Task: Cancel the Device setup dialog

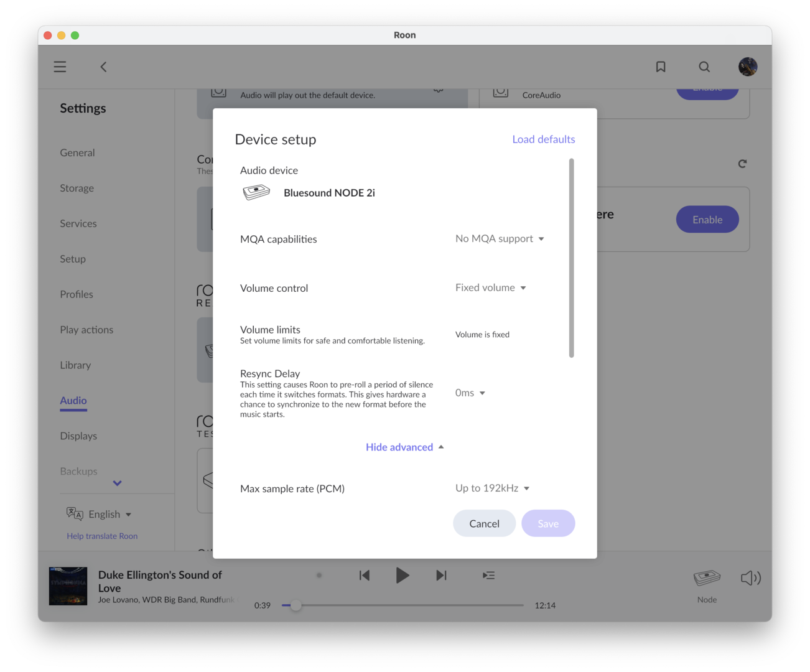Action: pos(484,524)
